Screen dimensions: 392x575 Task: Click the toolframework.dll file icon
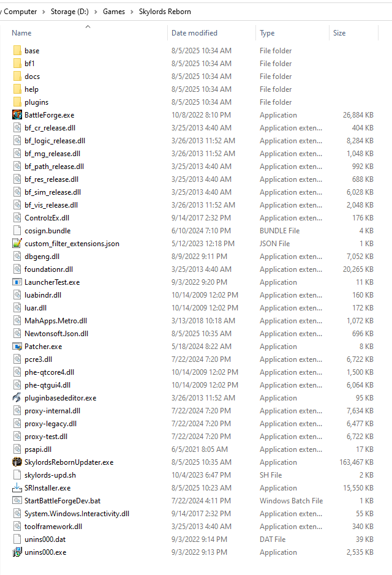click(x=17, y=526)
